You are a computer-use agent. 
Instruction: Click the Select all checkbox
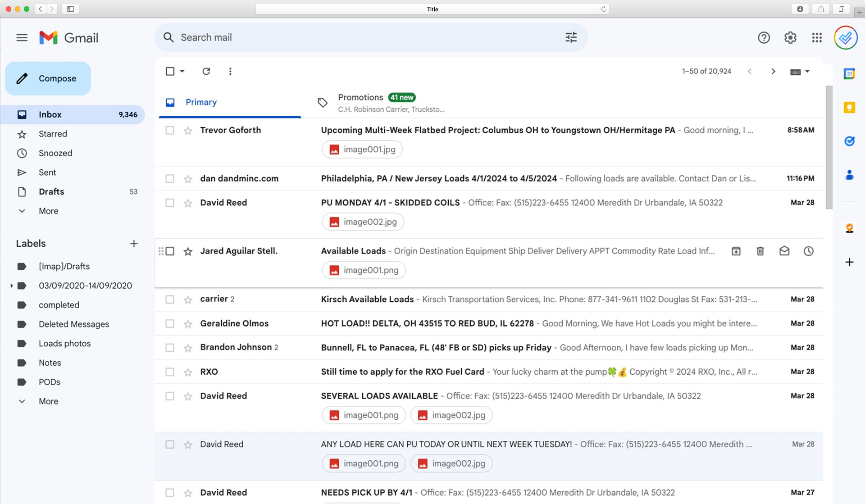170,72
